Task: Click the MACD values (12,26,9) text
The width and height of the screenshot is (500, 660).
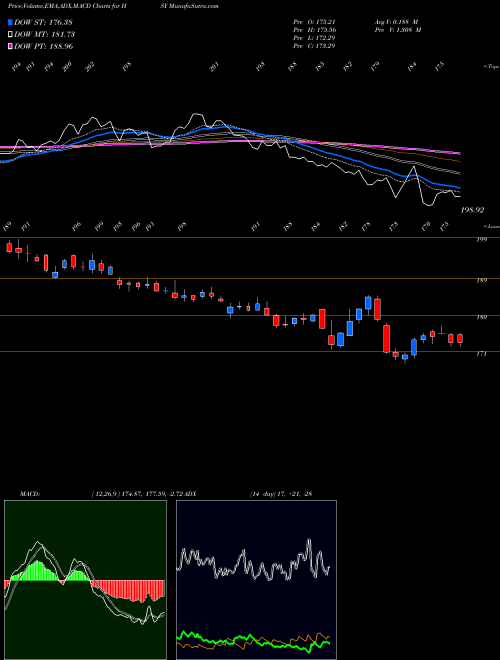Action: [139, 494]
